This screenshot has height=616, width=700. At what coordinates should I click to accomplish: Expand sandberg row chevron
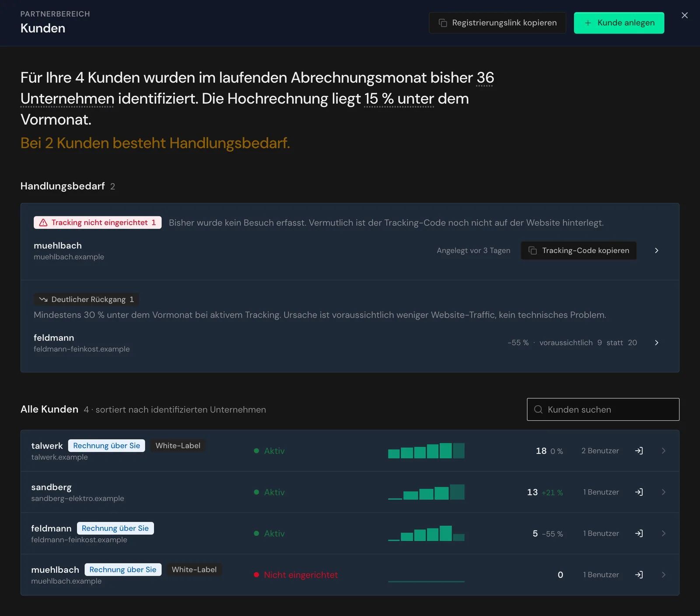(x=664, y=492)
